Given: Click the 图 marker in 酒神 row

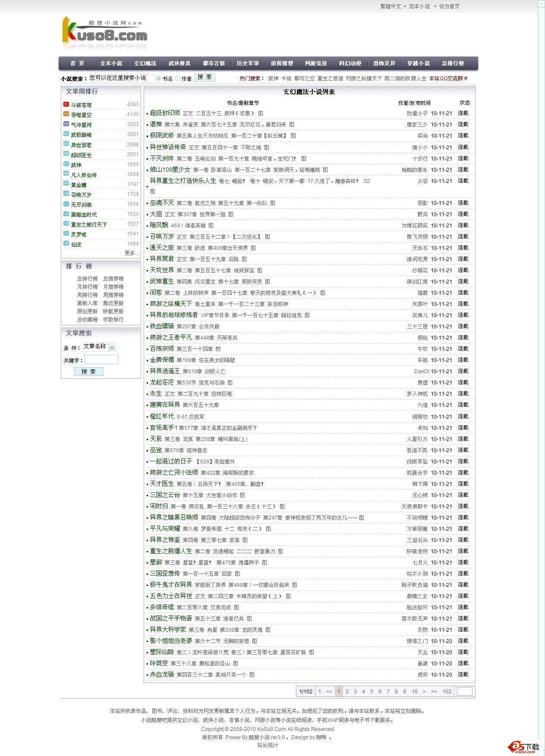Looking at the screenshot, I should tap(292, 125).
